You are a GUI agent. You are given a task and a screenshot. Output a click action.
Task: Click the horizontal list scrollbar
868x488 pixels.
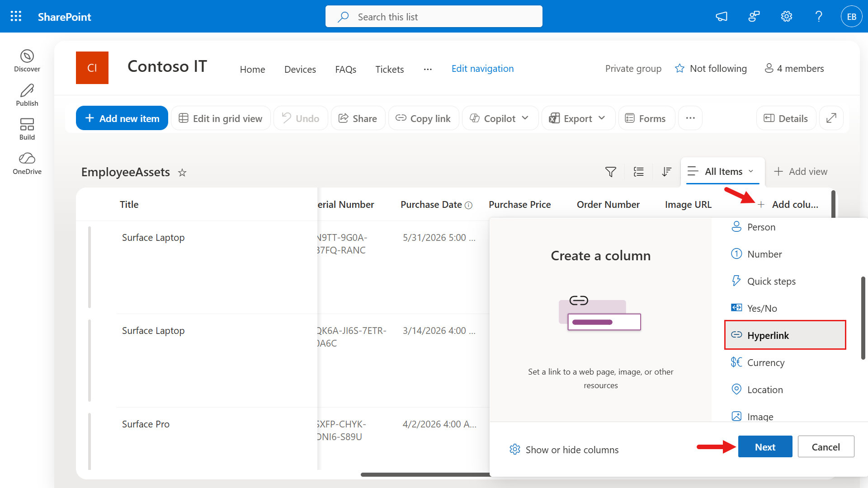point(425,474)
